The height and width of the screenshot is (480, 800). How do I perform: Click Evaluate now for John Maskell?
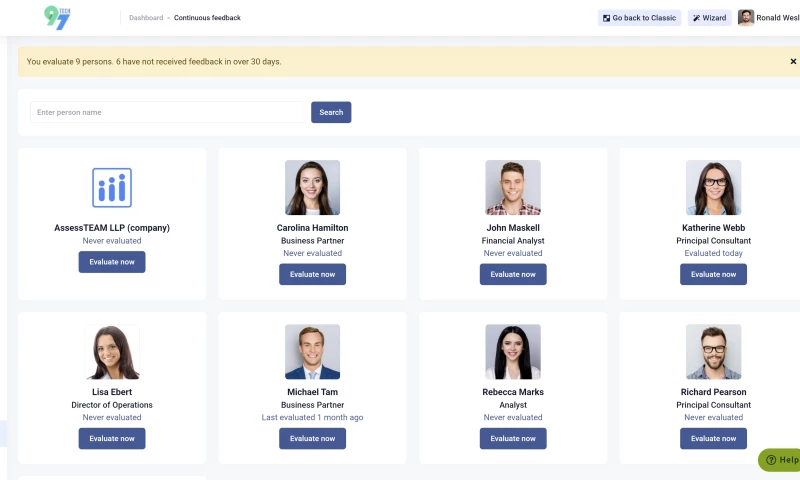(513, 274)
